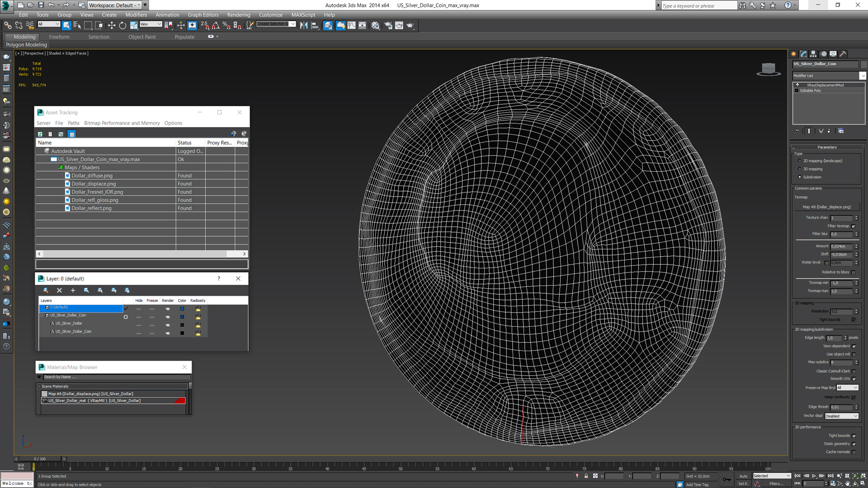Open the Rendering menu
868x488 pixels.
point(238,15)
